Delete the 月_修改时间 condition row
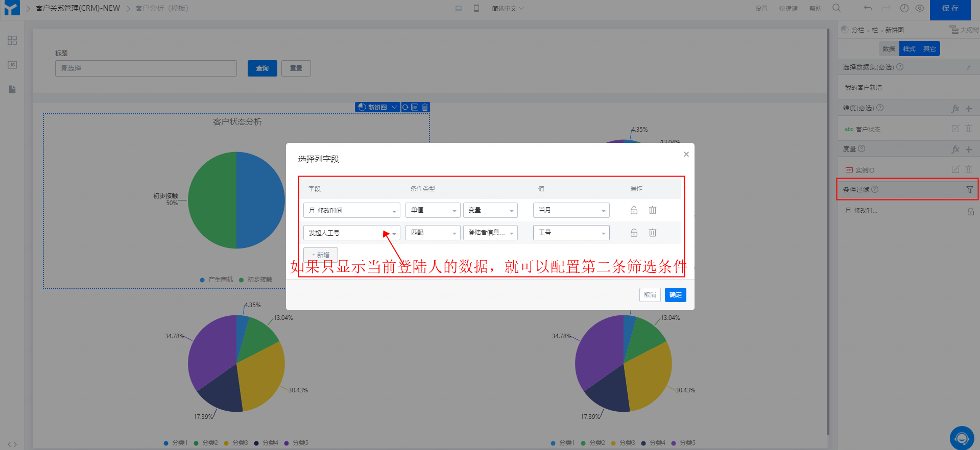Viewport: 980px width, 450px height. pyautogui.click(x=653, y=210)
